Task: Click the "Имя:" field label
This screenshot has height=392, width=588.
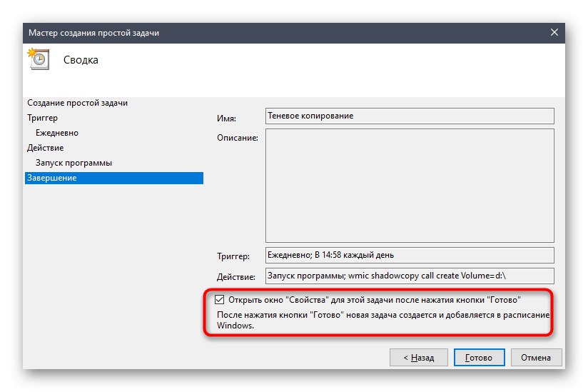Action: (226, 119)
